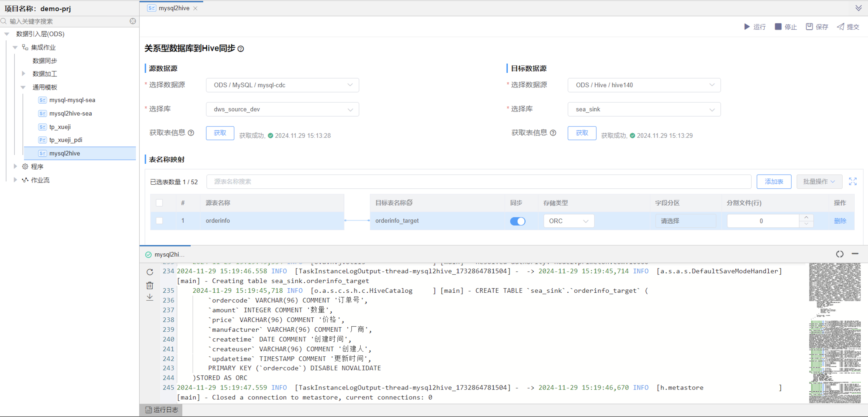The height and width of the screenshot is (417, 868).
Task: Click the 添加表 button
Action: (x=774, y=182)
